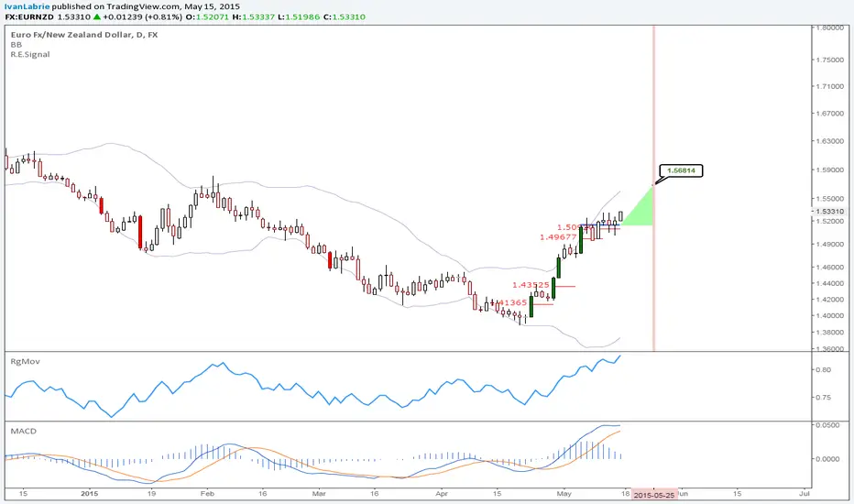Click the 2015-05-25 date marker
Viewport: 854px width, 504px height.
click(x=654, y=495)
